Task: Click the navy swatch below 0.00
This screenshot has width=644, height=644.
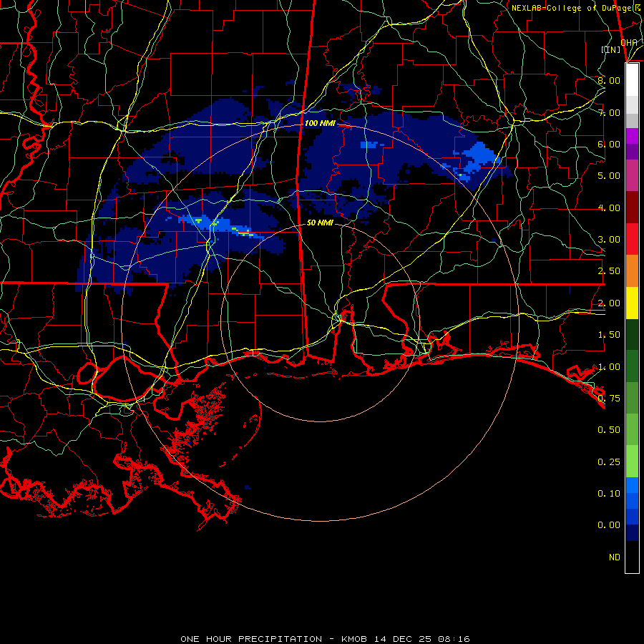Action: (632, 532)
